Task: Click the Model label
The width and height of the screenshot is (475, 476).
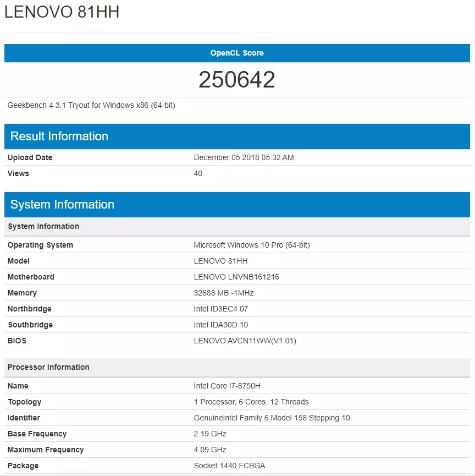Action: (19, 261)
